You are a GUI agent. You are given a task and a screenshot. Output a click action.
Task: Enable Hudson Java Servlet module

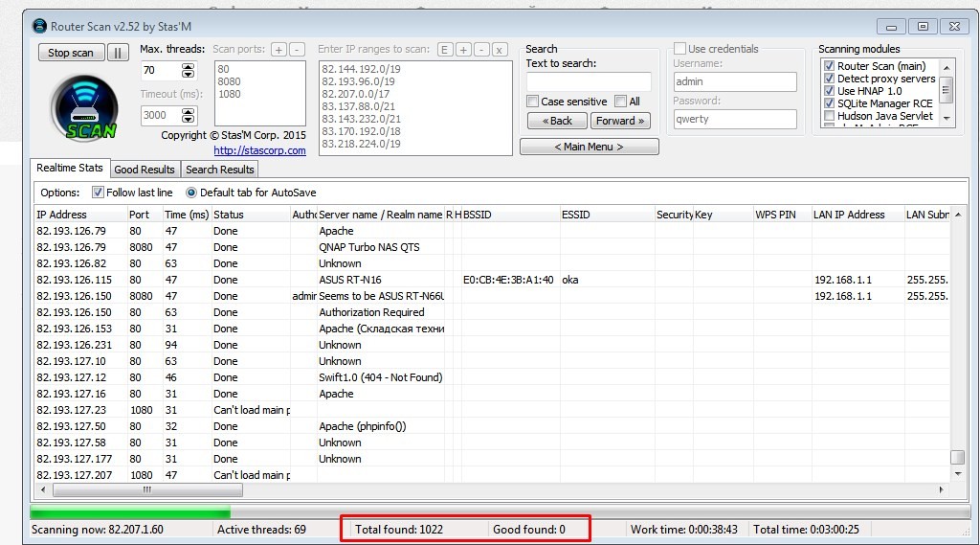pos(830,116)
